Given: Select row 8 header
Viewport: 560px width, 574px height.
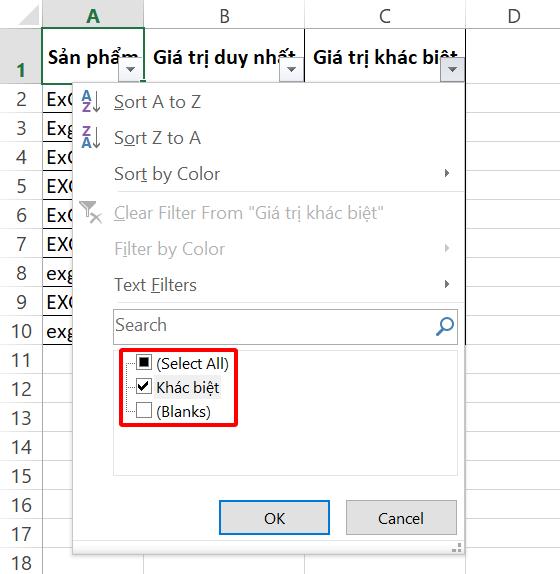Looking at the screenshot, I should [x=21, y=272].
